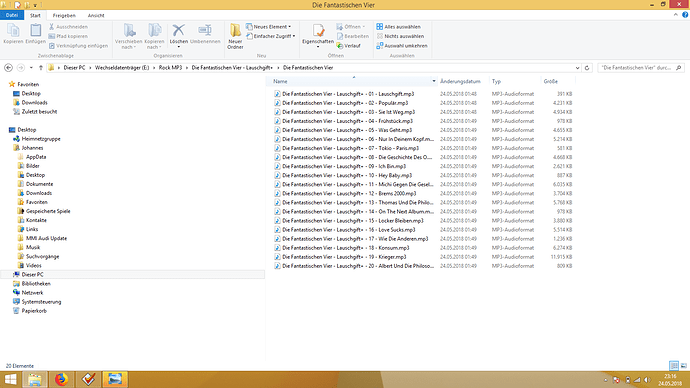Click the Öffnen ribbon button
The height and width of the screenshot is (388, 690).
tap(350, 27)
